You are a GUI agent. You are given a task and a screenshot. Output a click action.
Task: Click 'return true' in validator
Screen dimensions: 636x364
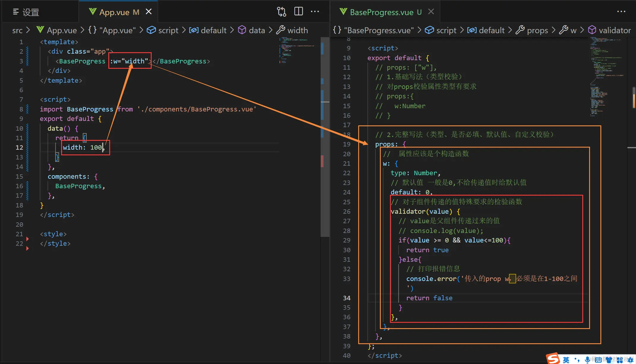click(427, 250)
